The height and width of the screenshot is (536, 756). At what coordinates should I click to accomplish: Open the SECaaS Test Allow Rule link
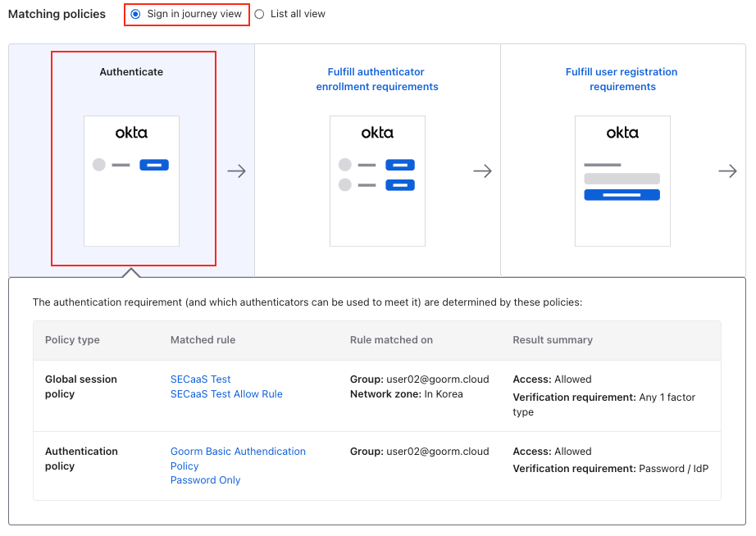pos(226,394)
